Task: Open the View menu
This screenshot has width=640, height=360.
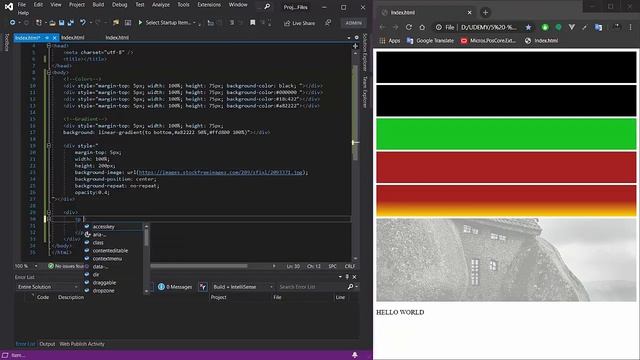Action: click(56, 4)
